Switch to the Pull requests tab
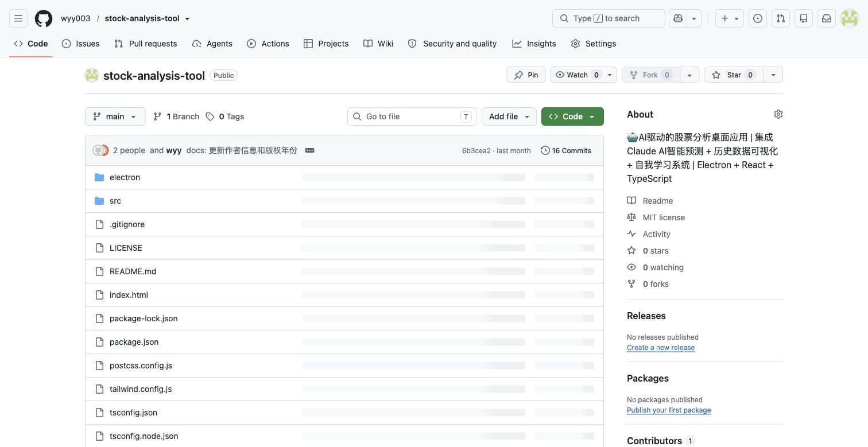Viewport: 868px width, 447px height. (x=146, y=44)
